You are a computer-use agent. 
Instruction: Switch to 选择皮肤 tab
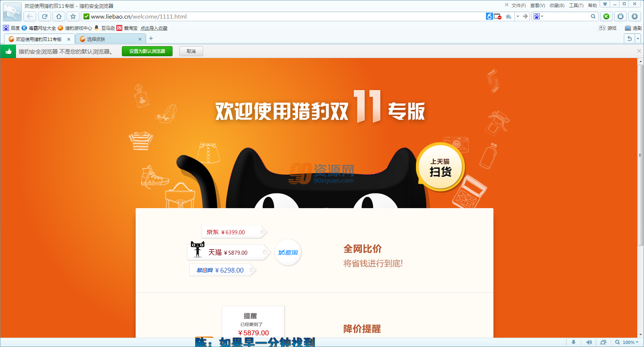click(x=110, y=39)
